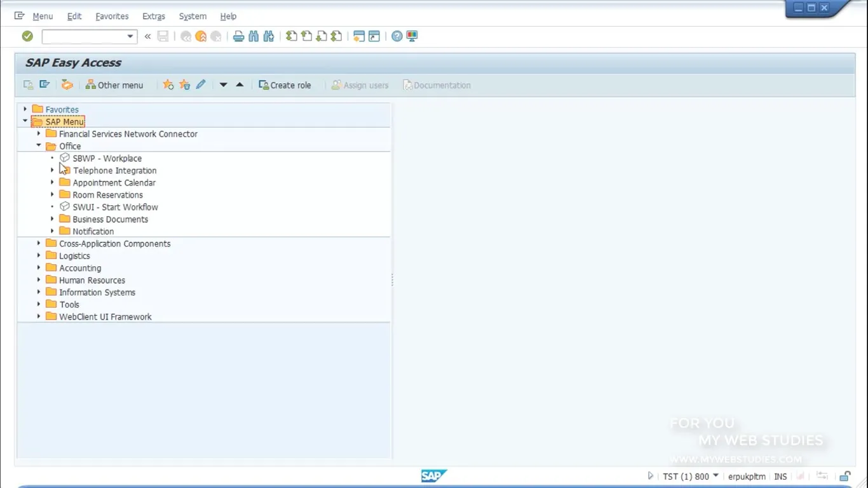Expand the Room Reservations folder
The width and height of the screenshot is (868, 488).
click(52, 194)
